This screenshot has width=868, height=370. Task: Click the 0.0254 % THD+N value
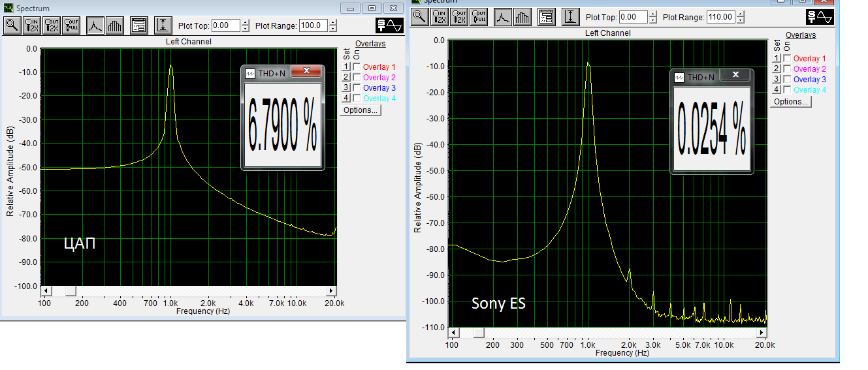click(x=712, y=128)
